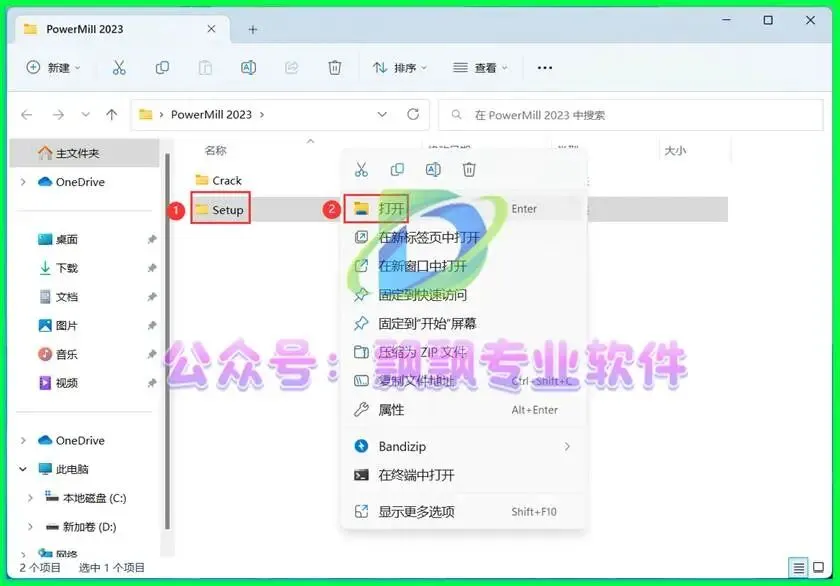
Task: Expand address bar history dropdown
Action: [382, 114]
